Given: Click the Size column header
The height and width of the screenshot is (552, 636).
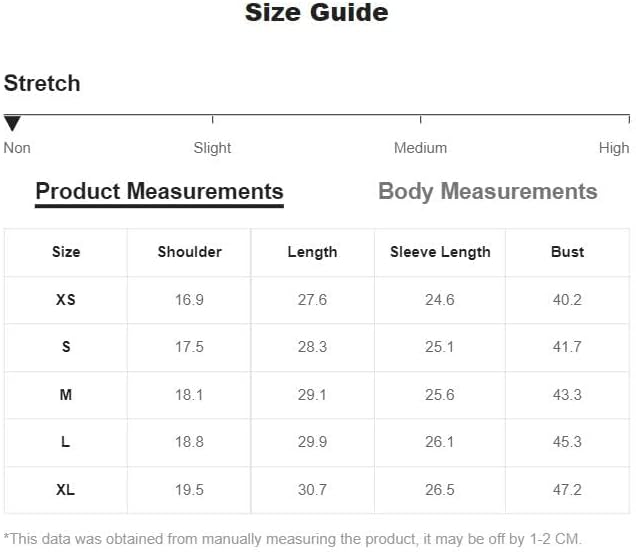Looking at the screenshot, I should click(66, 252).
